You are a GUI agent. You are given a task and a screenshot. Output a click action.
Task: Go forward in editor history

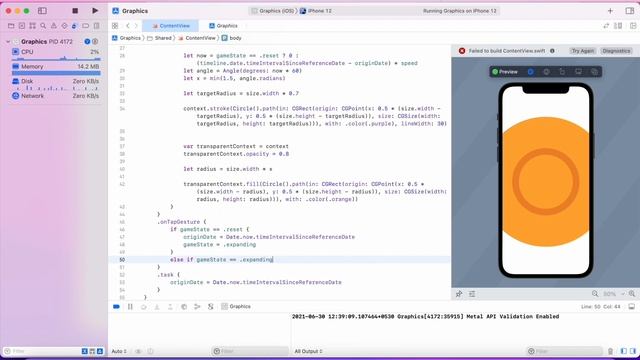136,26
